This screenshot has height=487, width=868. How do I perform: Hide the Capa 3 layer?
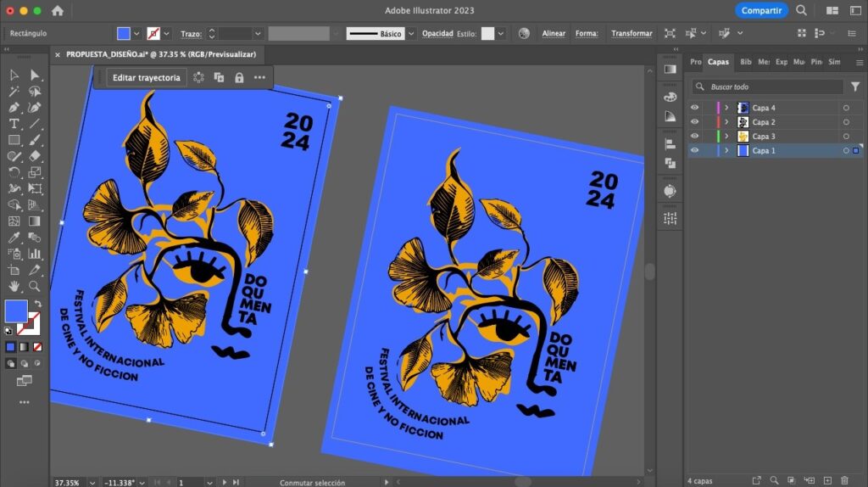click(695, 136)
